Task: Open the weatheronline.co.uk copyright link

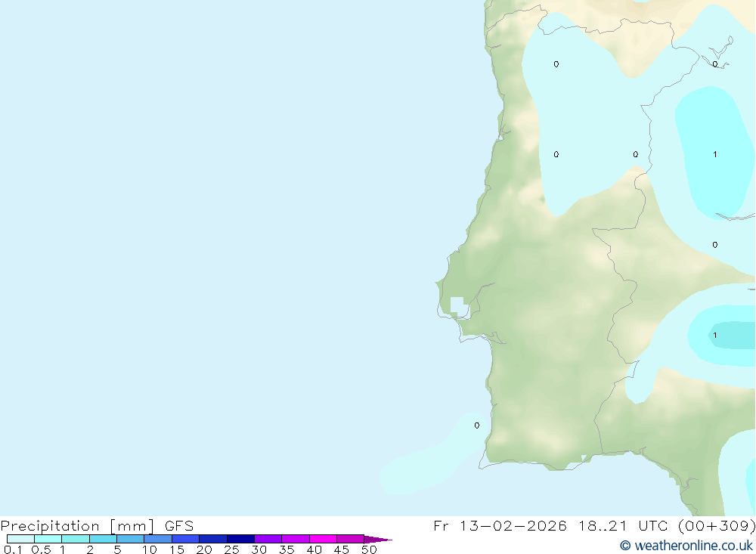Action: [686, 546]
